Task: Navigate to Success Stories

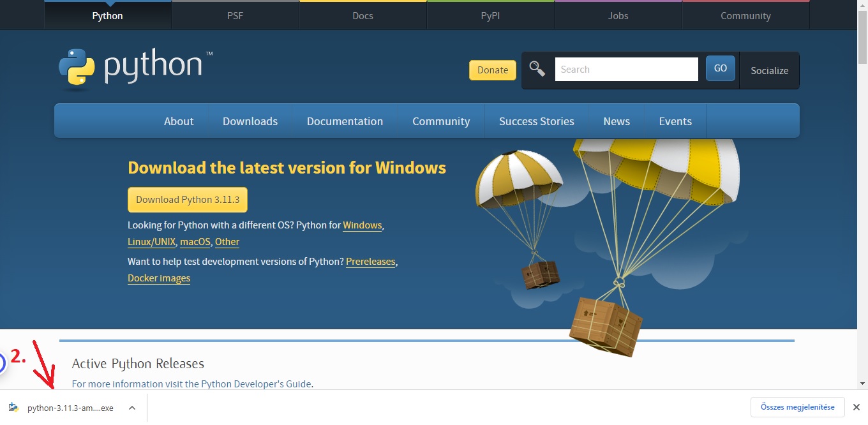Action: (537, 121)
